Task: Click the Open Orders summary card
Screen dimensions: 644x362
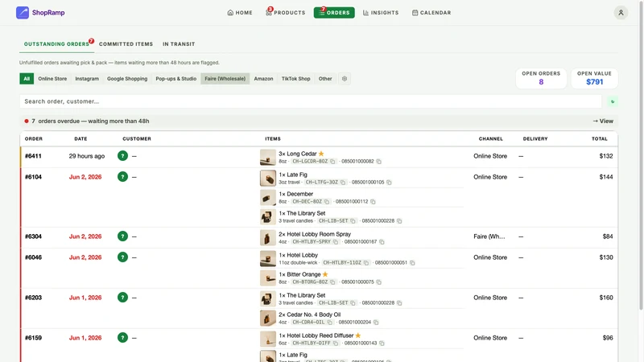Action: click(x=541, y=78)
